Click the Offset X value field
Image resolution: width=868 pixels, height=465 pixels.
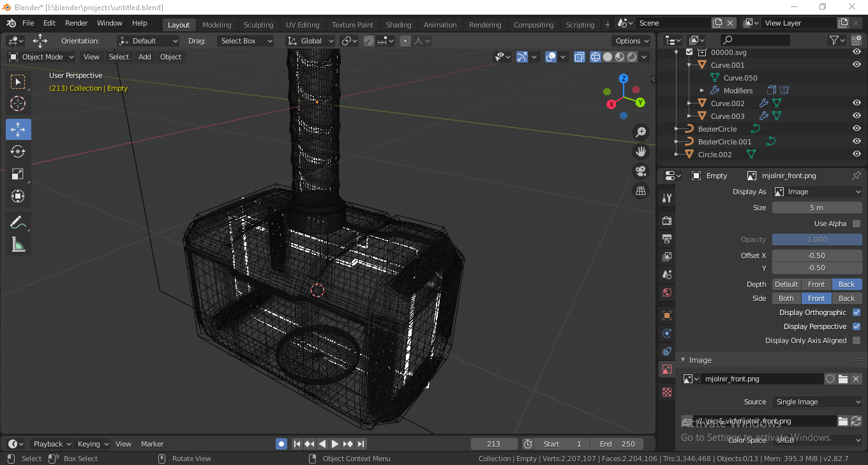coord(817,255)
